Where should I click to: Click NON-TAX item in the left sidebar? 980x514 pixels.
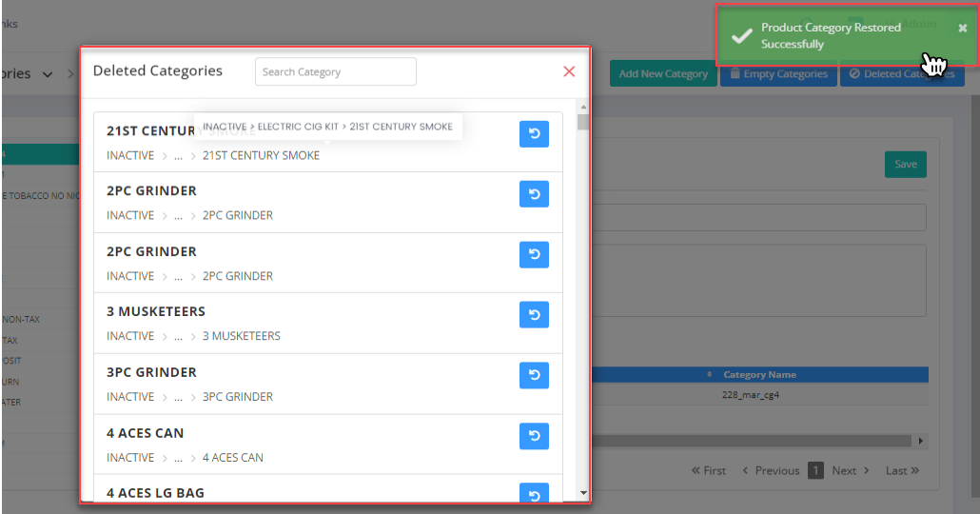(22, 319)
